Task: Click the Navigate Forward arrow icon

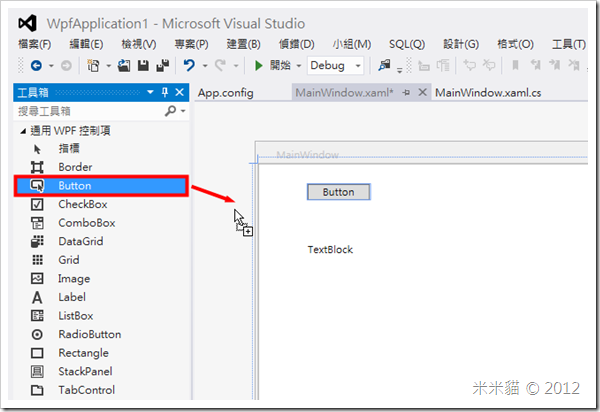Action: (66, 66)
